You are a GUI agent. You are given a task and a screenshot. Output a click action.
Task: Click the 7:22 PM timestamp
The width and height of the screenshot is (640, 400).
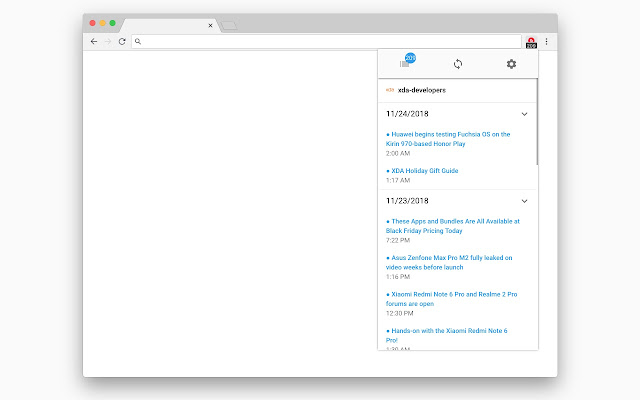pos(398,240)
